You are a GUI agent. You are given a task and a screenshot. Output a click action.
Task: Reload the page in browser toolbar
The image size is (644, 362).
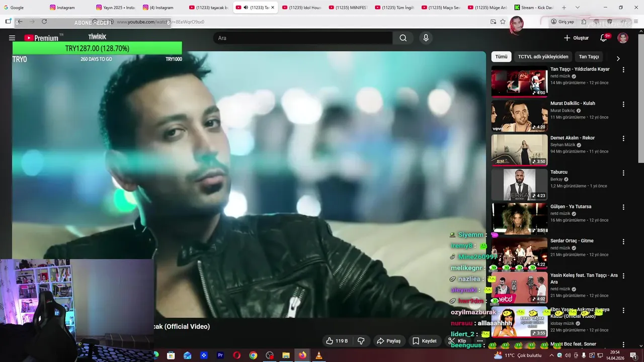coord(44,22)
